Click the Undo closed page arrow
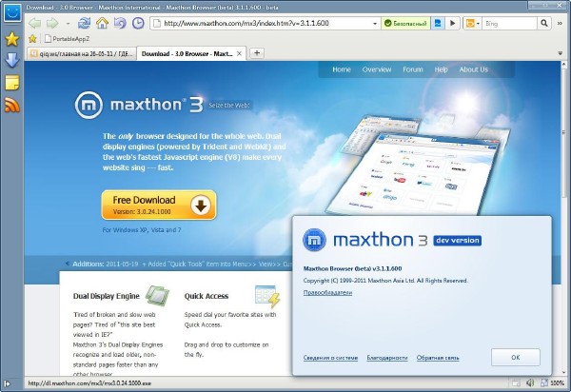 click(x=120, y=22)
